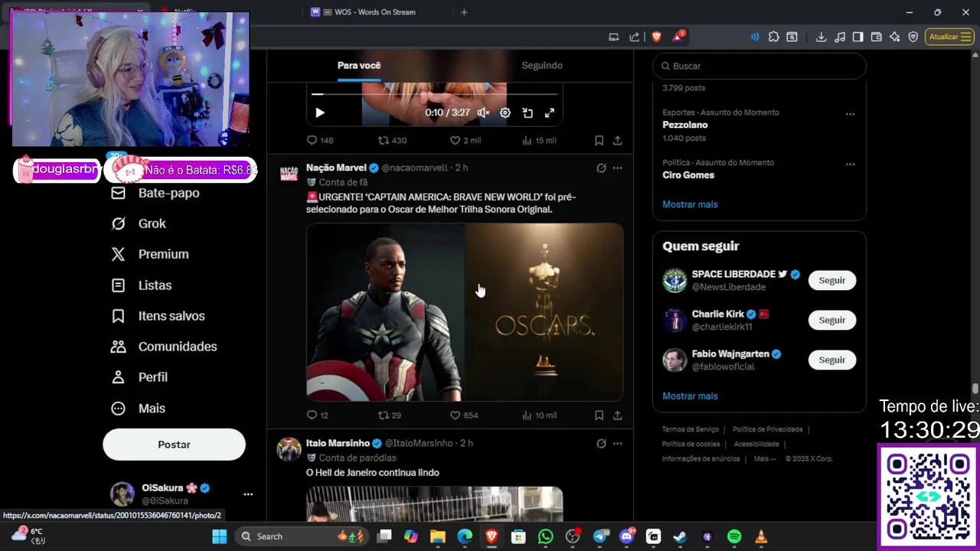Open Grok action on Nação Marvel post

click(x=601, y=168)
